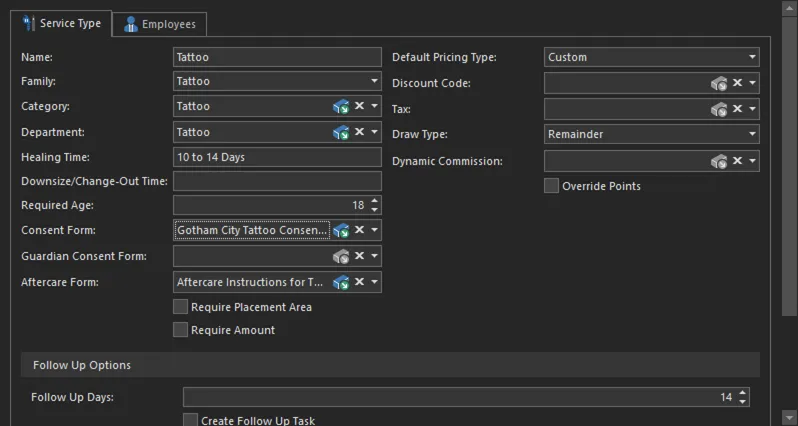Open the Department record link icon
The image size is (798, 426).
click(341, 132)
